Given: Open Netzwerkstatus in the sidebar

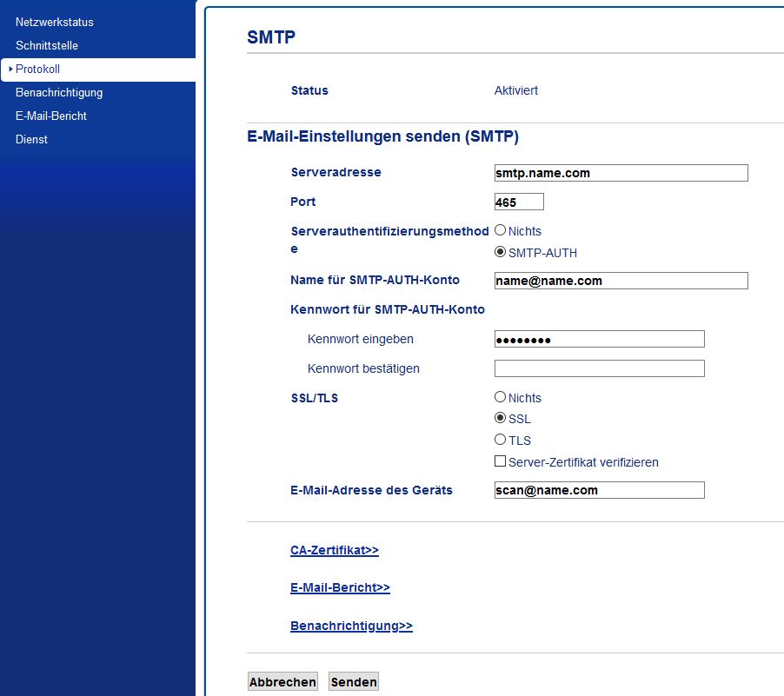Looking at the screenshot, I should point(55,22).
